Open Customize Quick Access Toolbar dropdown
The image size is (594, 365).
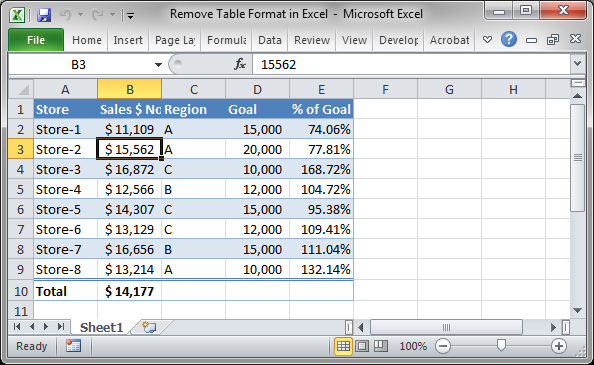pyautogui.click(x=130, y=16)
